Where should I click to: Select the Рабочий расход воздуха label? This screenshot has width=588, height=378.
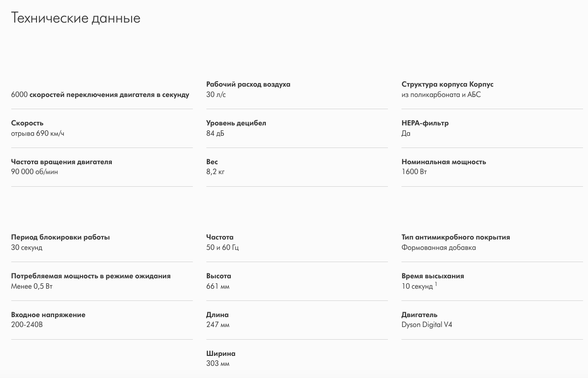[248, 84]
